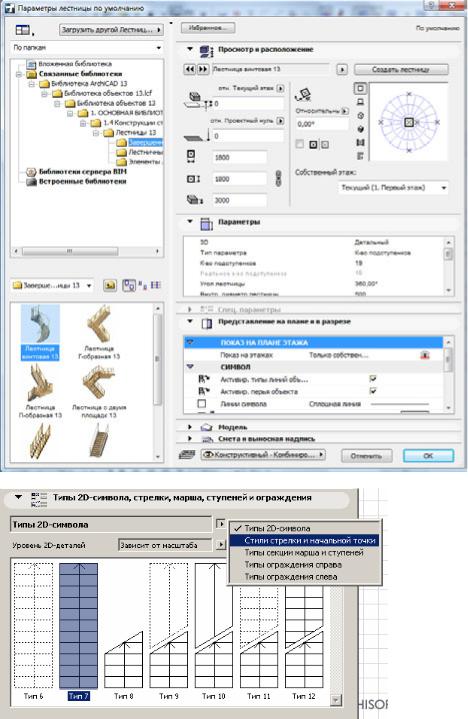Choose Стили стрелки и начальной точки item
Screen dimensions: 468x719
305,541
